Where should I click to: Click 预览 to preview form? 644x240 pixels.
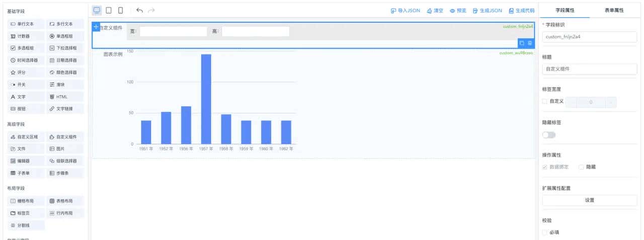pyautogui.click(x=458, y=11)
